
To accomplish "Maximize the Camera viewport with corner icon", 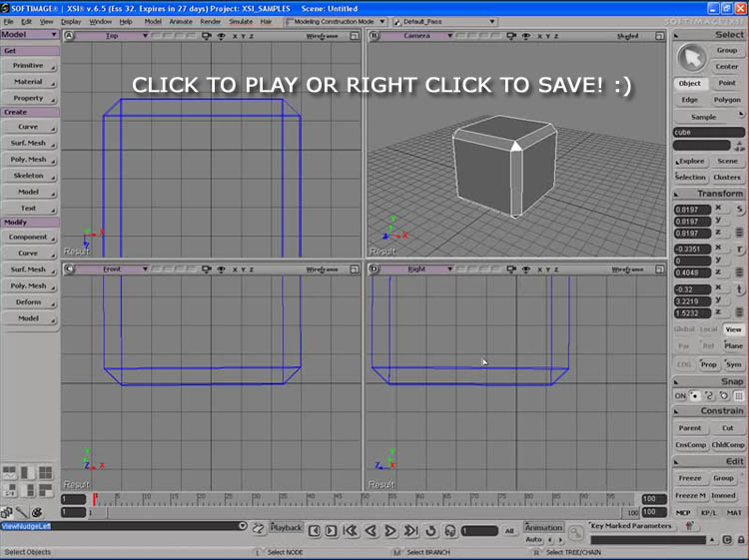I will (x=660, y=36).
